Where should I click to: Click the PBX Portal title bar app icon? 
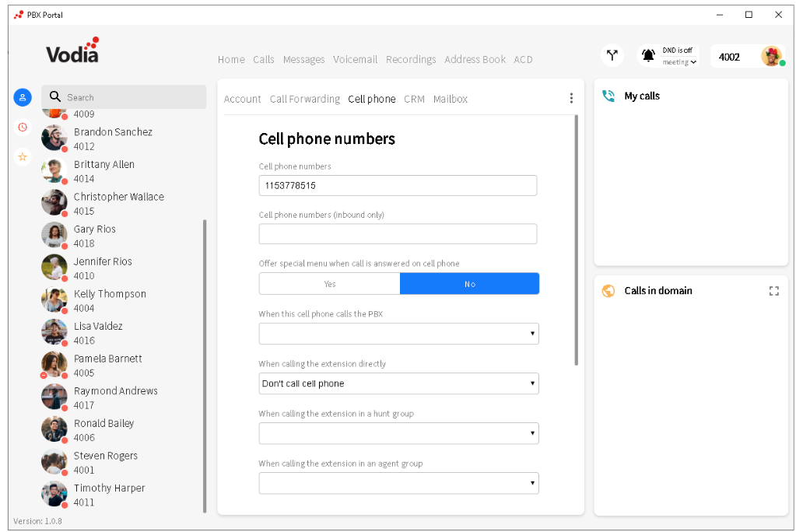point(19,15)
